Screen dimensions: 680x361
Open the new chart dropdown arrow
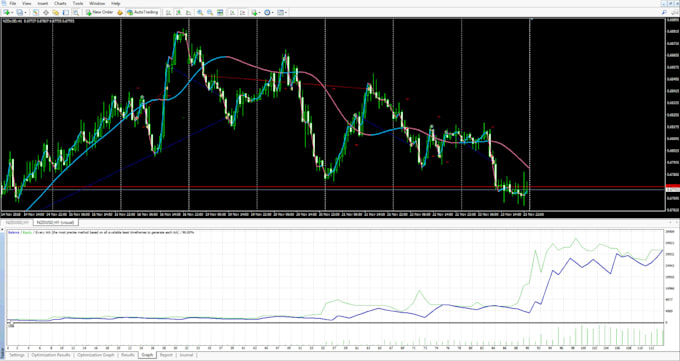point(12,13)
